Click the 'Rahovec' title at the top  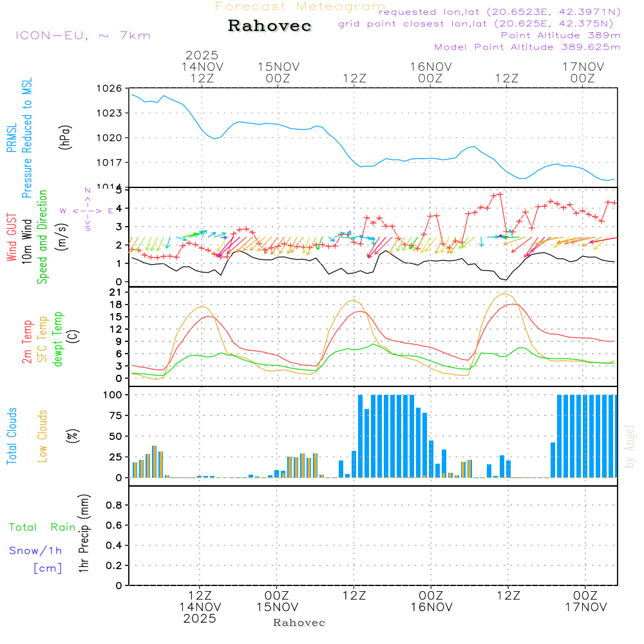coord(270,26)
